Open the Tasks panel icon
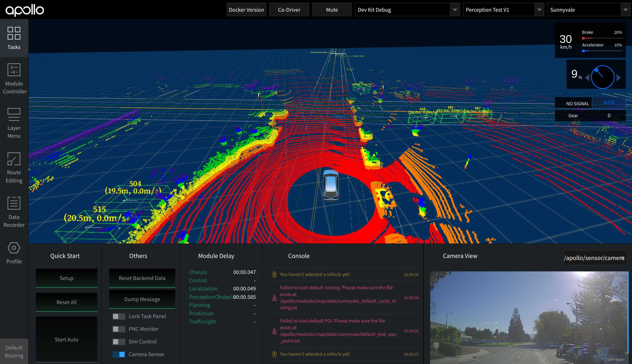Viewport: 632px width, 364px height. (x=14, y=33)
